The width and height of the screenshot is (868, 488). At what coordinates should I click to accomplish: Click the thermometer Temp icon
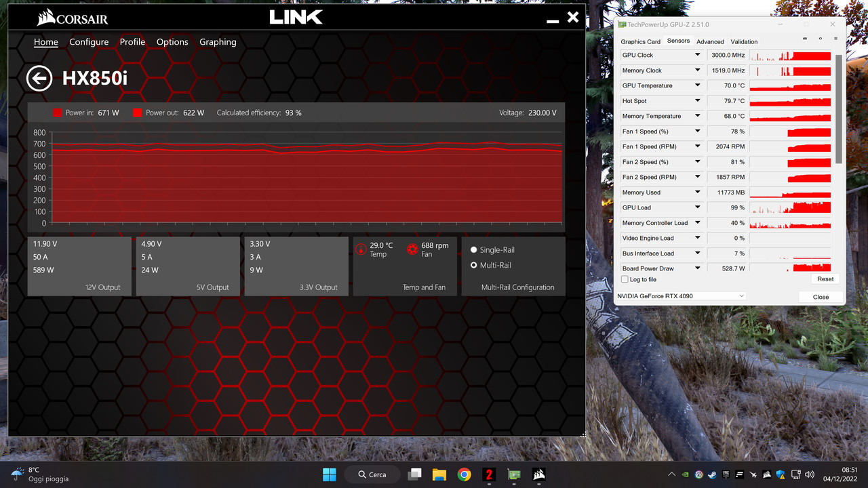pos(361,249)
